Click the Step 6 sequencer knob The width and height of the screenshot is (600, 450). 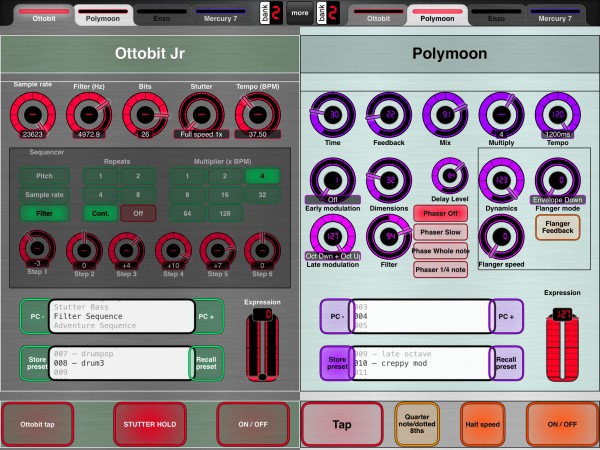coord(262,251)
